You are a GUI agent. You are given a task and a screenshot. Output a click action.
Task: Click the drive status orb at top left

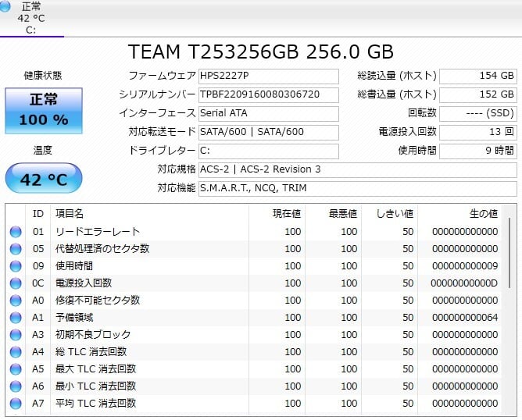click(x=6, y=7)
